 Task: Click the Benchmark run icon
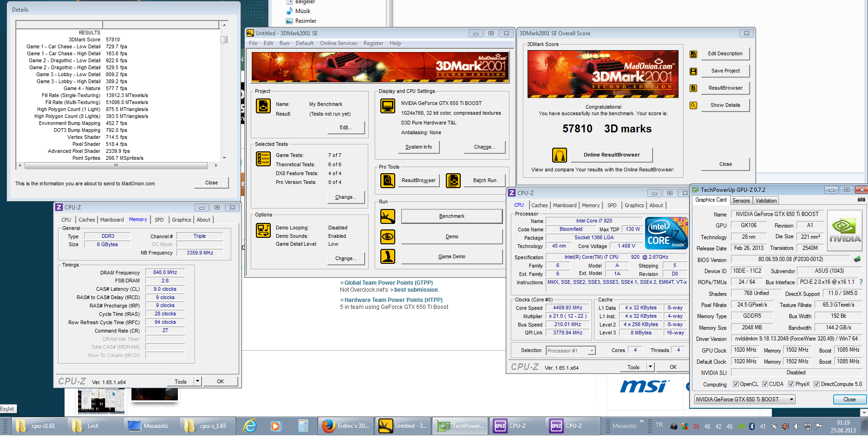coord(388,216)
